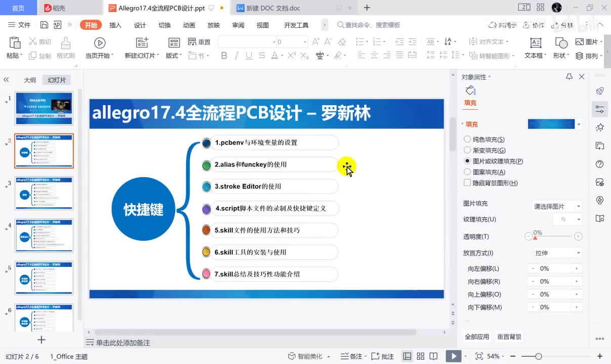The height and width of the screenshot is (364, 611).
Task: Expand the Arrange (排列) dropdown
Action: [590, 56]
